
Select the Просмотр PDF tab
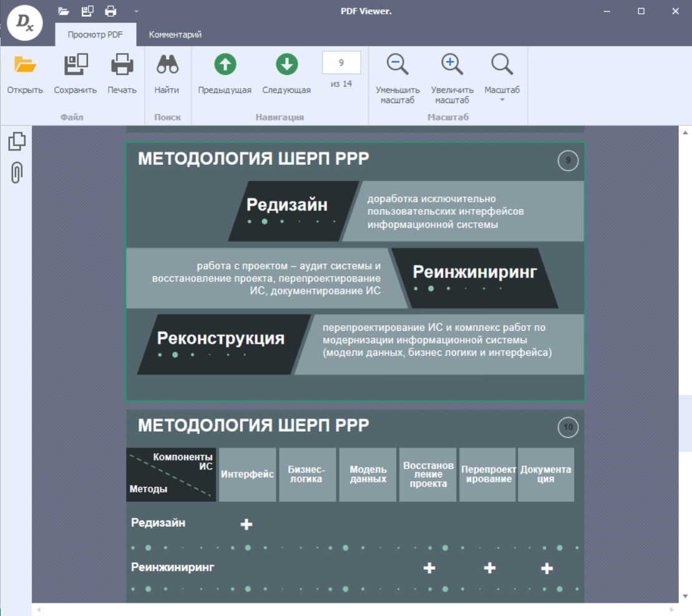pyautogui.click(x=95, y=35)
